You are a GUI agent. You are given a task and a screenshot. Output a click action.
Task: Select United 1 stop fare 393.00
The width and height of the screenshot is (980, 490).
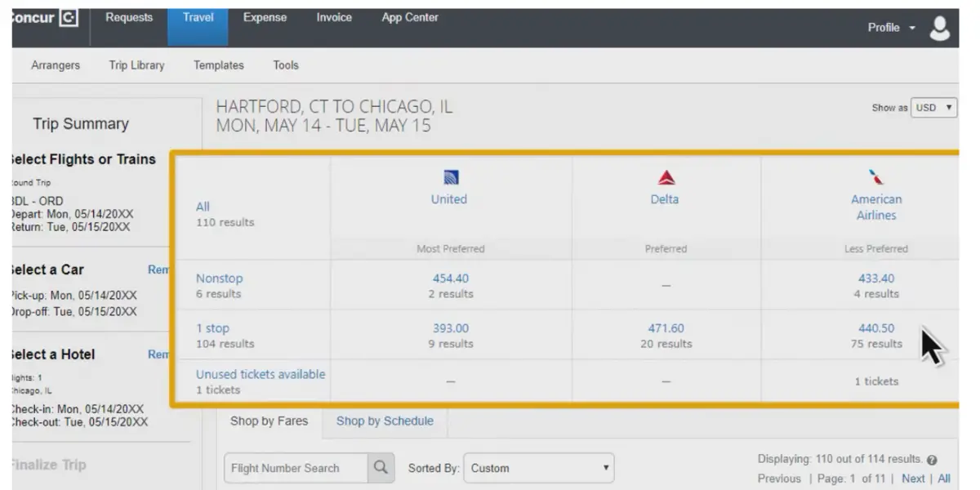[x=451, y=328]
